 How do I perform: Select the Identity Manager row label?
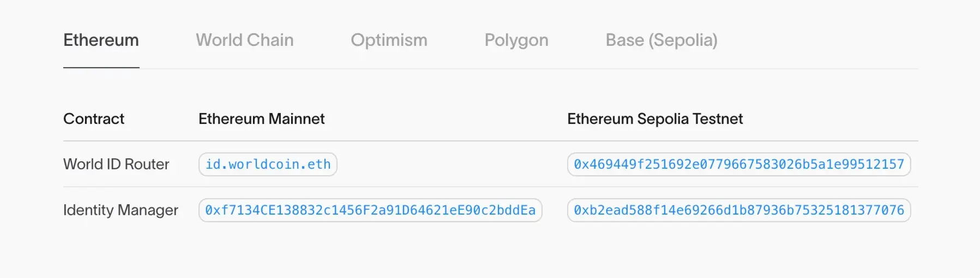pos(121,210)
